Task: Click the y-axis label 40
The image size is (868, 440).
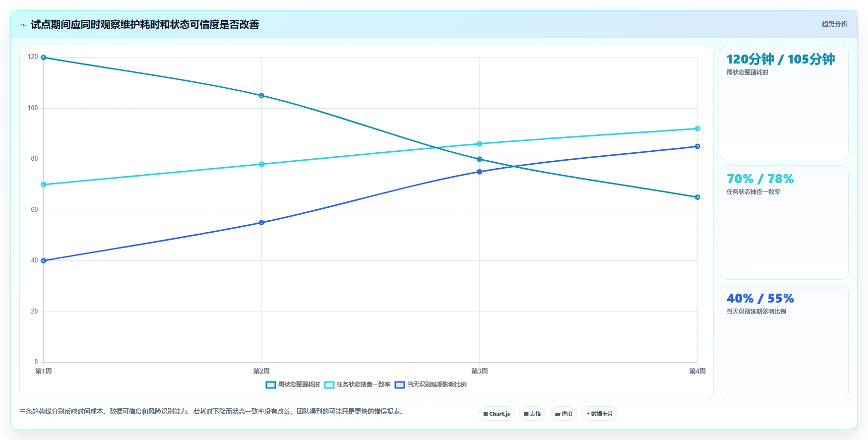Action: 34,260
